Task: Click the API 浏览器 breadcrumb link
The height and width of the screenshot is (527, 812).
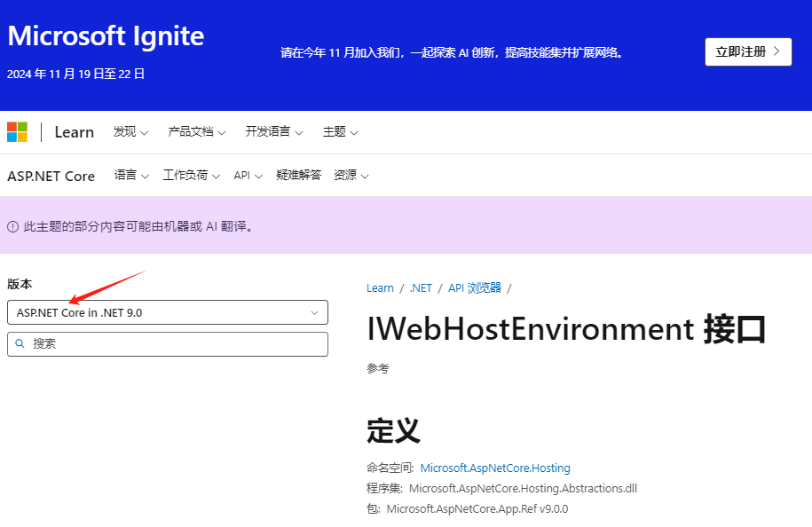Action: click(475, 288)
